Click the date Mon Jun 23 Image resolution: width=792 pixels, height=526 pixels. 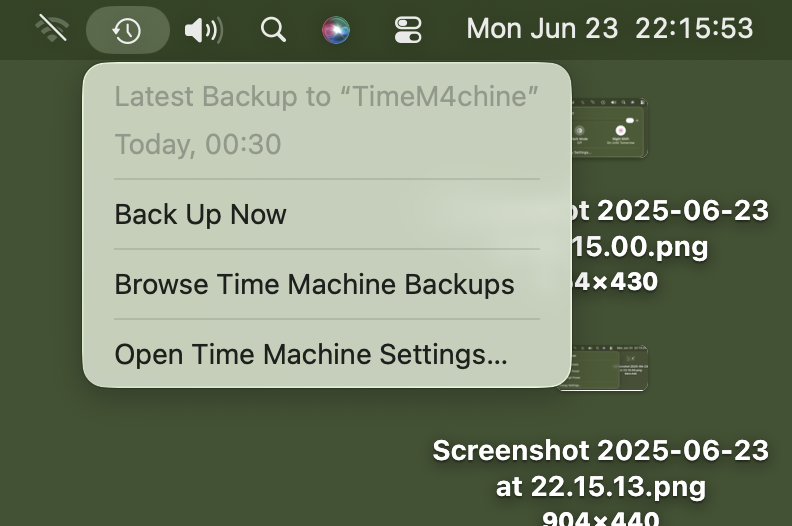tap(542, 29)
